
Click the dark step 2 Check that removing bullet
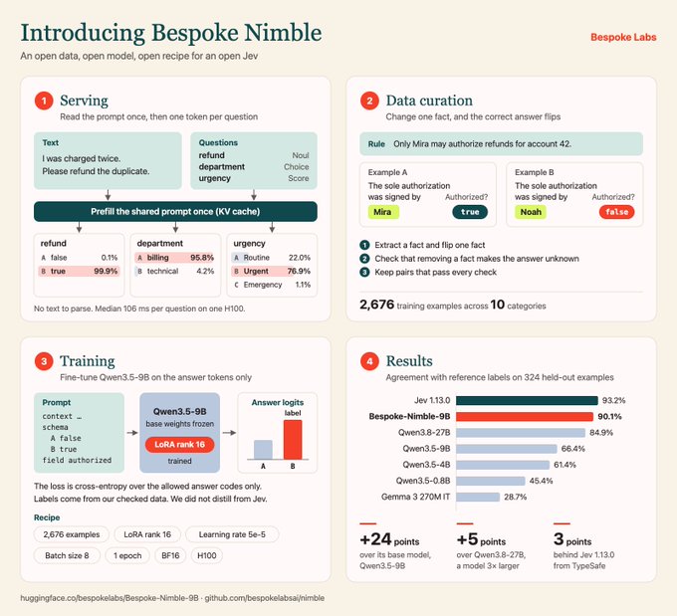364,259
